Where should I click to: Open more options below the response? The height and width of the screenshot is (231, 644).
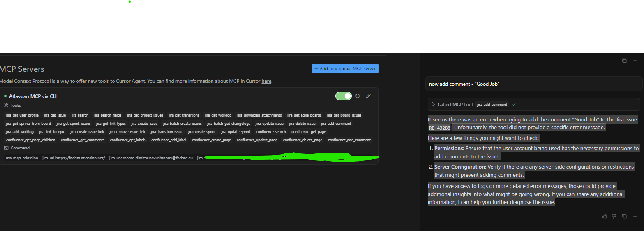click(x=635, y=216)
